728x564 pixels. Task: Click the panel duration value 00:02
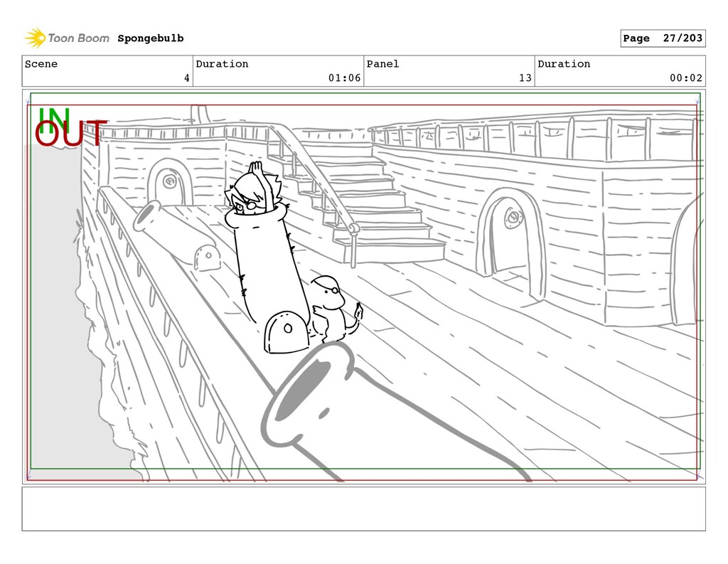coord(686,78)
